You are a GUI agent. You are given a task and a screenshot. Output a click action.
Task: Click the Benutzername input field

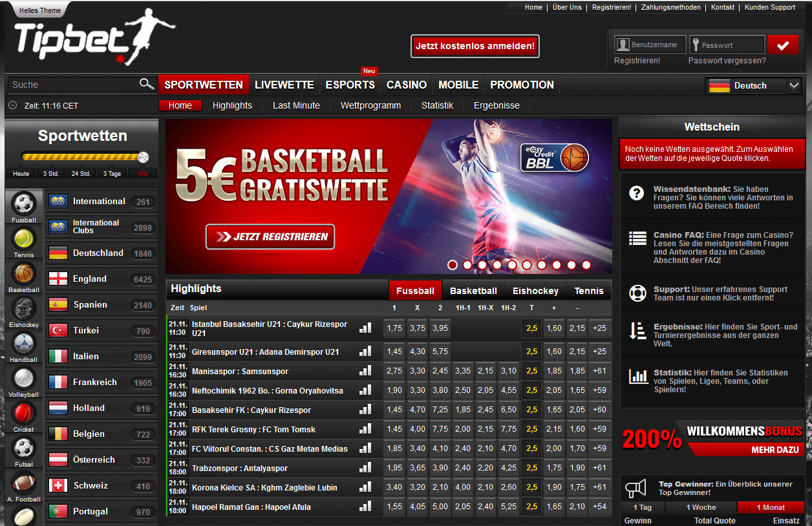click(x=650, y=45)
